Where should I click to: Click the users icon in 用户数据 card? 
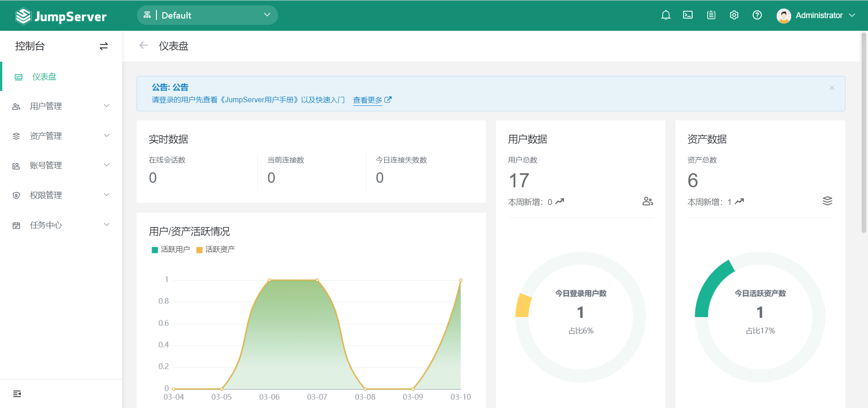[648, 201]
